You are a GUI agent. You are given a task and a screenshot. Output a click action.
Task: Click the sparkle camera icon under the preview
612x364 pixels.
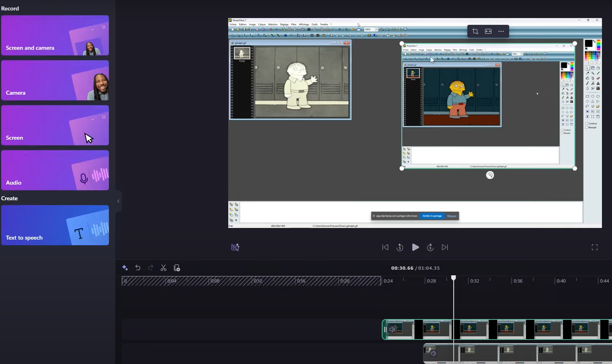click(x=235, y=247)
